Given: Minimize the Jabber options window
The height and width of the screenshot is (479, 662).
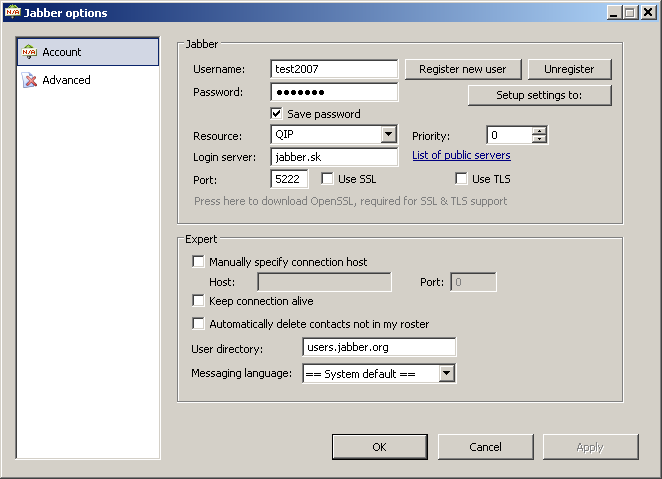Looking at the screenshot, I should 614,13.
